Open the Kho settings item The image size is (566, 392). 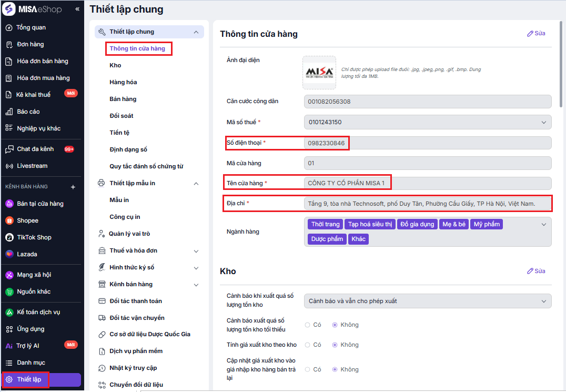(x=115, y=65)
